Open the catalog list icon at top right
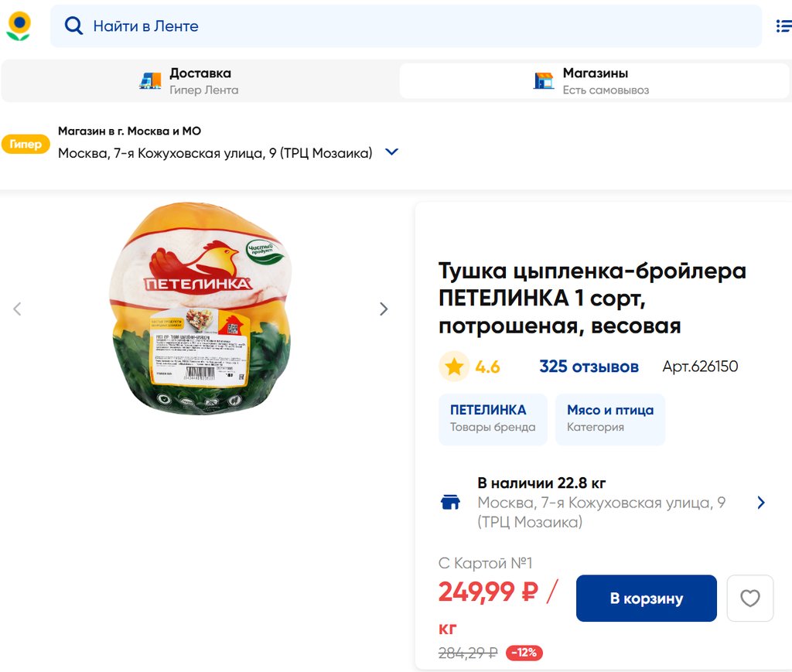The height and width of the screenshot is (672, 792). 783,26
